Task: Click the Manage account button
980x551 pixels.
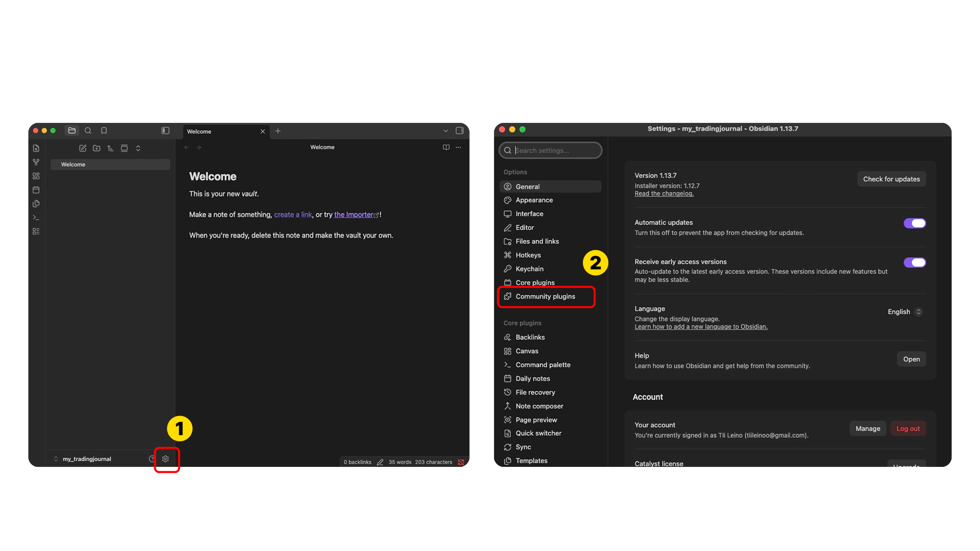Action: [x=868, y=429]
